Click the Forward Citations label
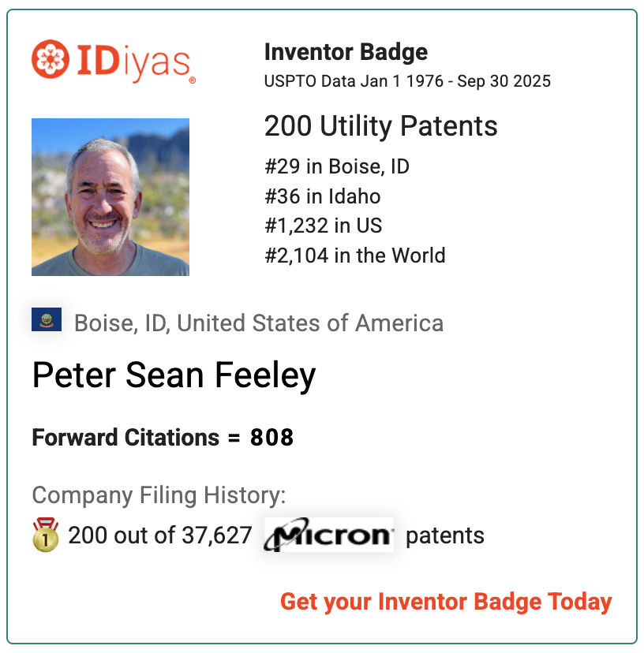Image resolution: width=644 pixels, height=653 pixels. tap(125, 438)
